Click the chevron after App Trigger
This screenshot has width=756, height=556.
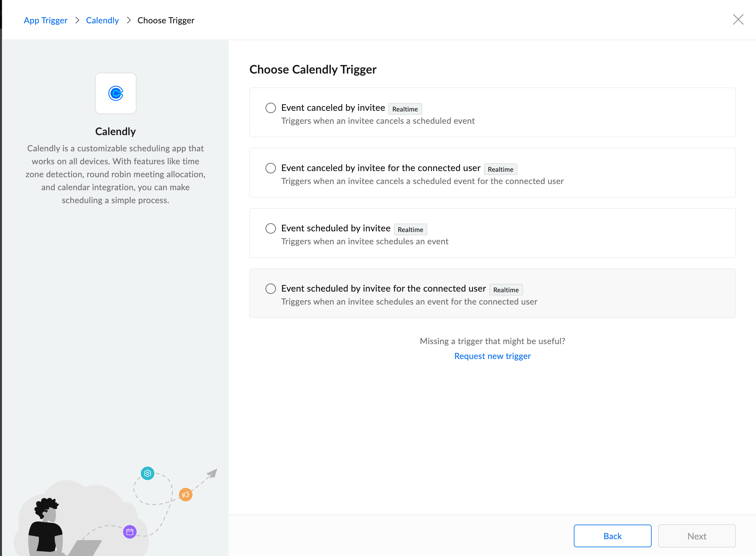coord(77,20)
